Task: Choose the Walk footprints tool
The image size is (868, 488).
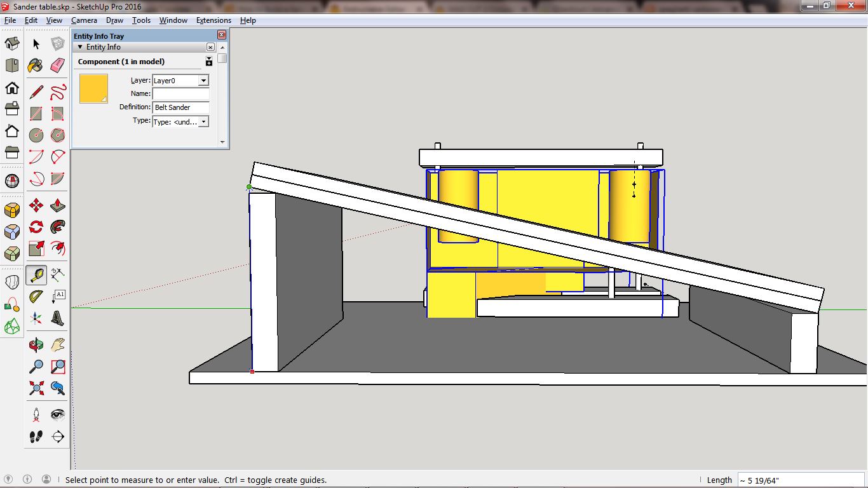Action: 36,437
